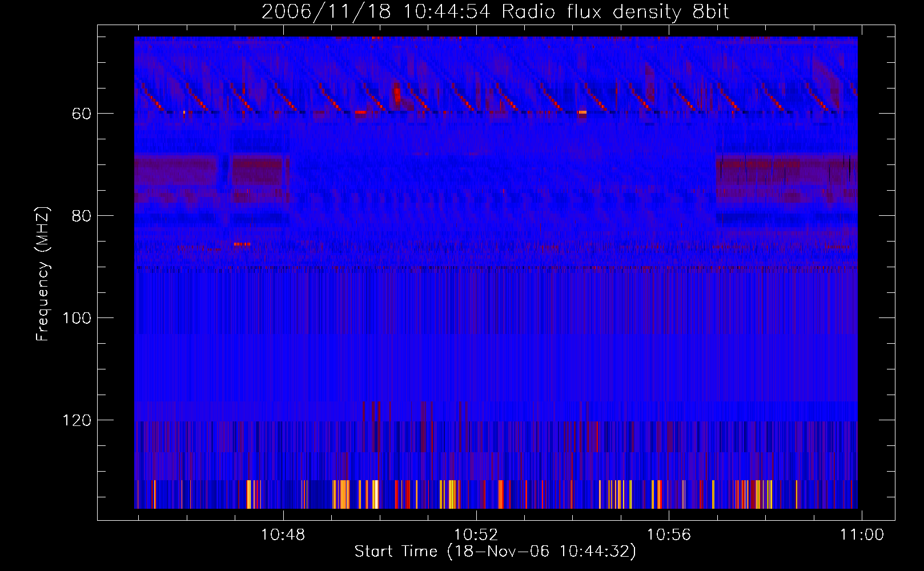Click the 10:48 time tick label
Screen dimensions: 924x571
click(x=283, y=534)
